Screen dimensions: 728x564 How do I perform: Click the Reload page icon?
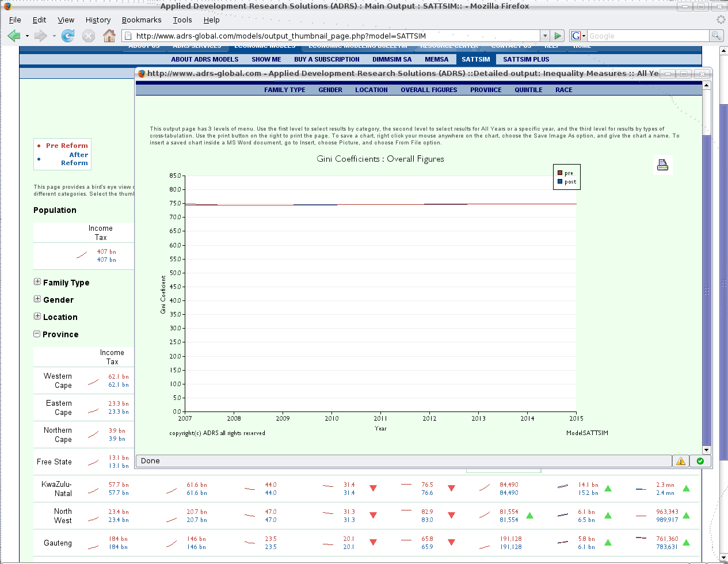[x=68, y=36]
